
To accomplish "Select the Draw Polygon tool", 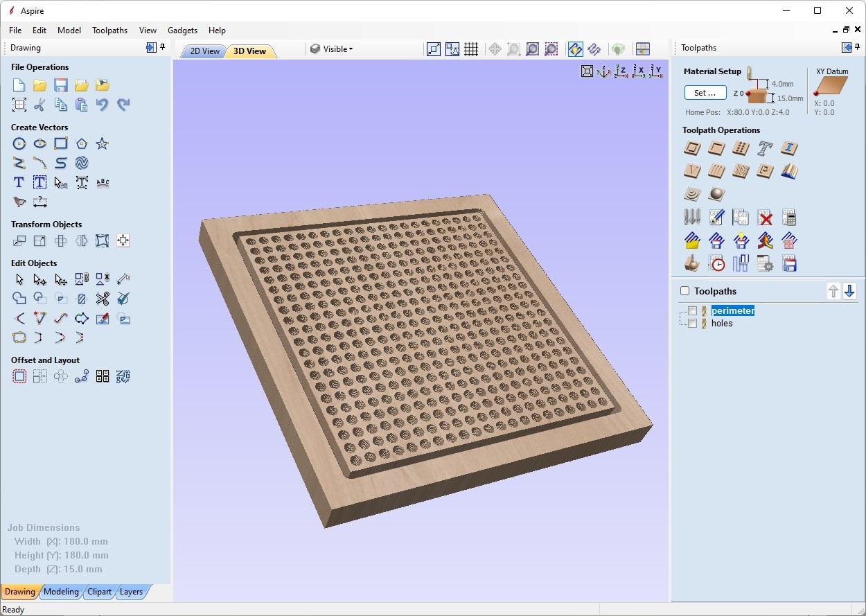I will (82, 143).
